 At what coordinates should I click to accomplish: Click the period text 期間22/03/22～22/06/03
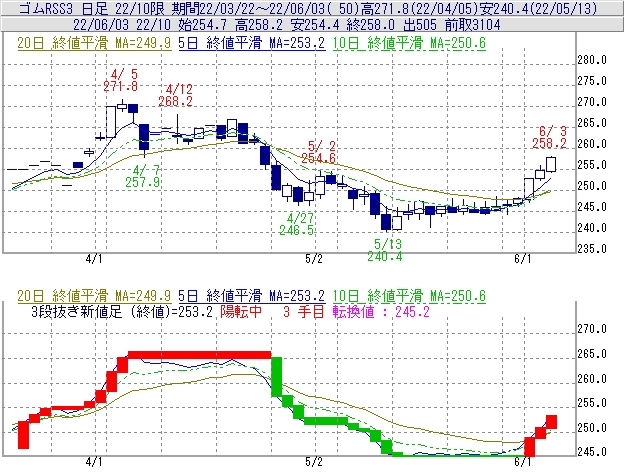click(x=249, y=8)
